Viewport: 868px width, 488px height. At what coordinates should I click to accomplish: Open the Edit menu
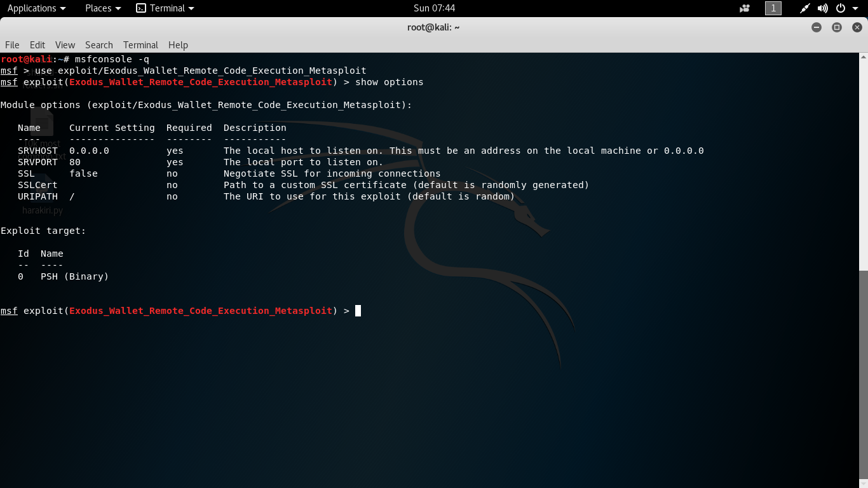(37, 45)
